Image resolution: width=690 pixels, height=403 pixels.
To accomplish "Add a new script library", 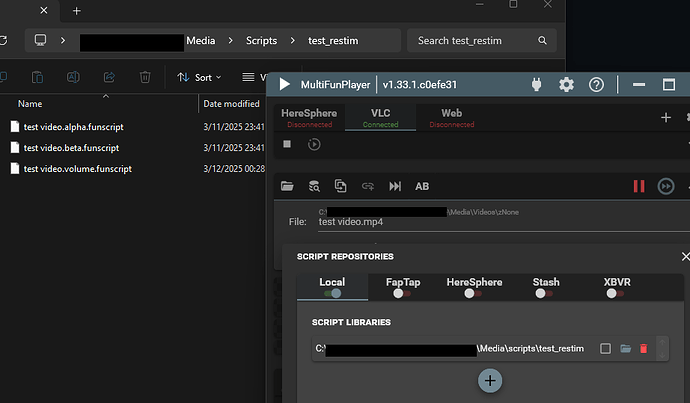I will (x=490, y=381).
